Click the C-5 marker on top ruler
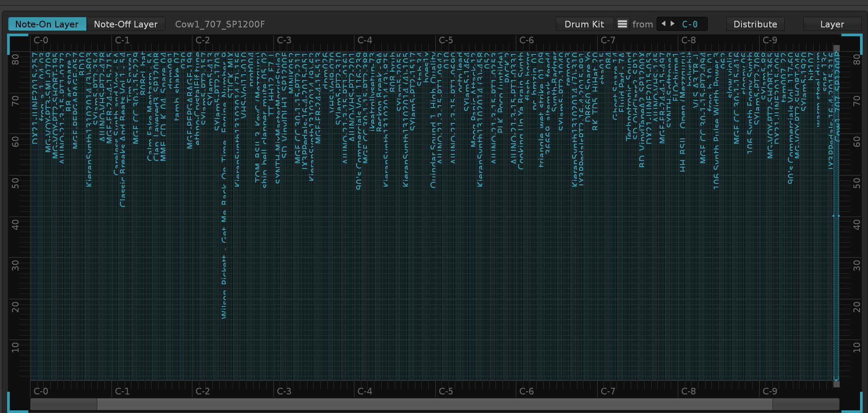Image resolution: width=868 pixels, height=413 pixels. click(x=446, y=41)
